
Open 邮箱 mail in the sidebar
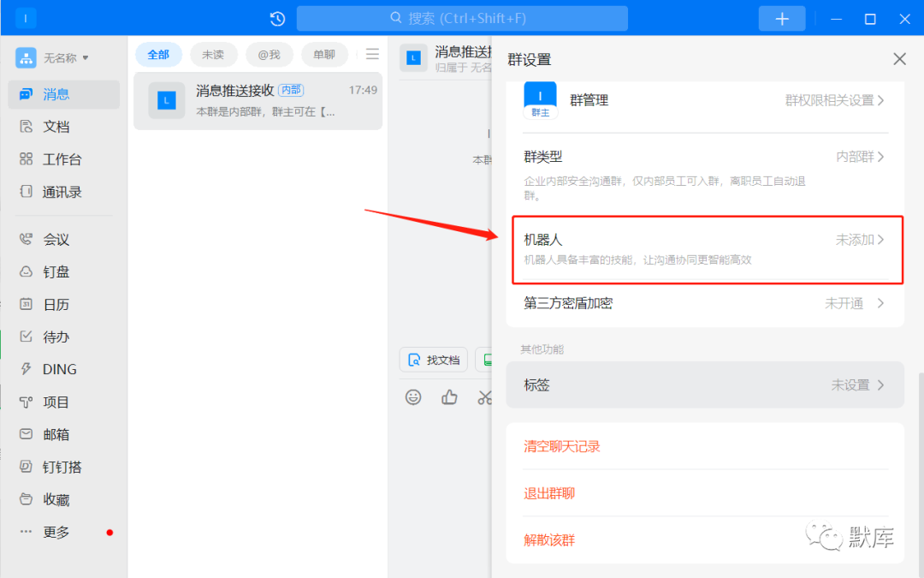63,435
